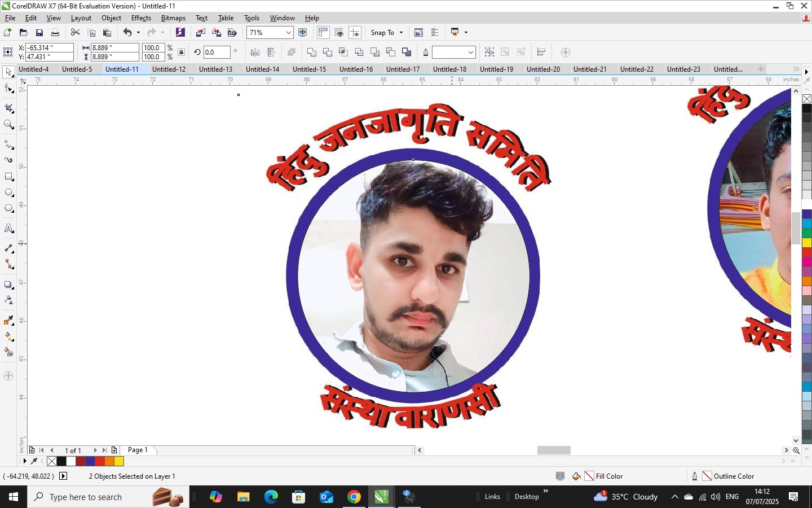Toggle Show Guidelines button

tap(355, 33)
